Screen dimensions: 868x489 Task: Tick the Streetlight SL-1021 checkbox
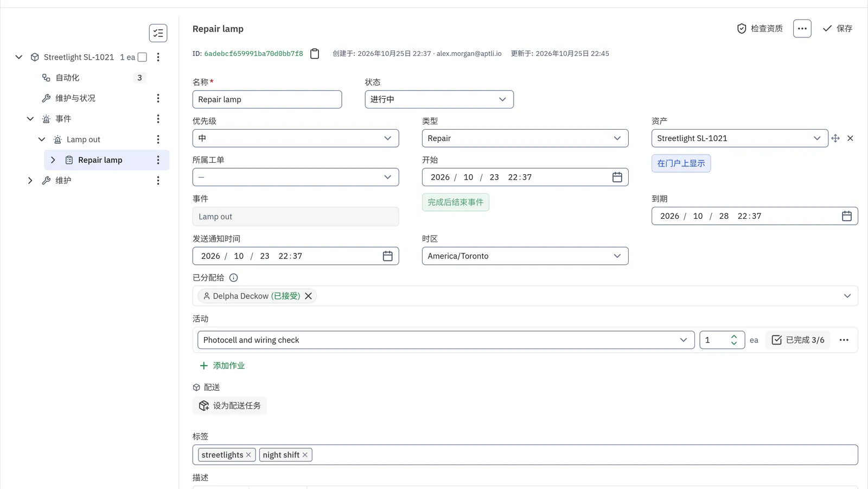point(142,57)
